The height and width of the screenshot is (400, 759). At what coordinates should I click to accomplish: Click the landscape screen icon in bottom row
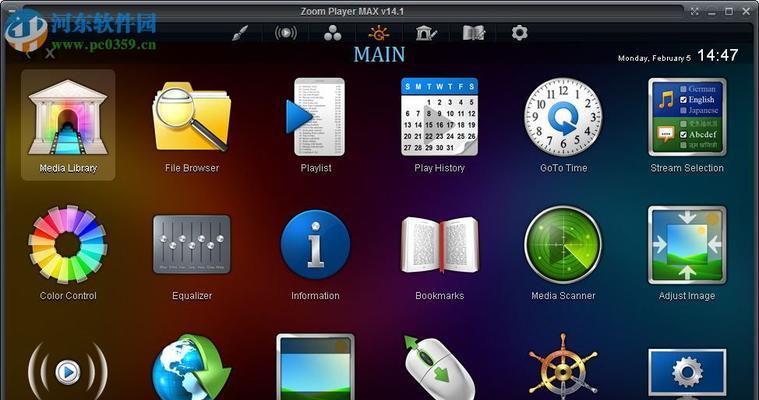tap(316, 367)
